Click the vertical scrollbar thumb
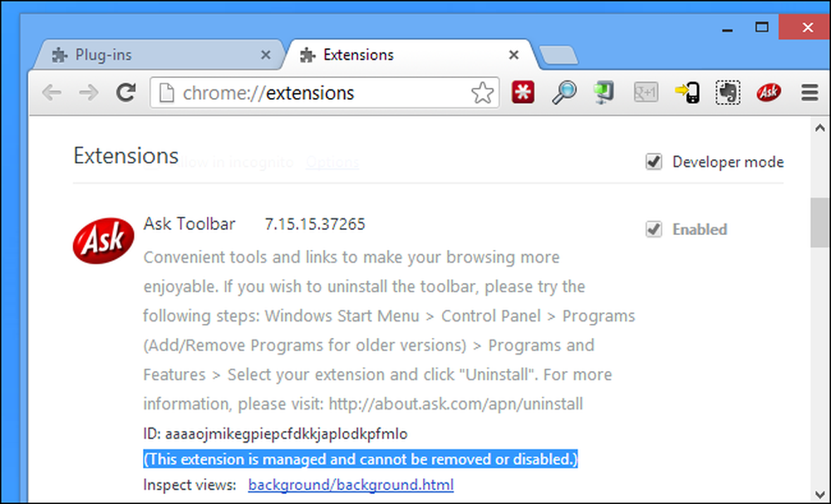The height and width of the screenshot is (504, 831). [820, 223]
